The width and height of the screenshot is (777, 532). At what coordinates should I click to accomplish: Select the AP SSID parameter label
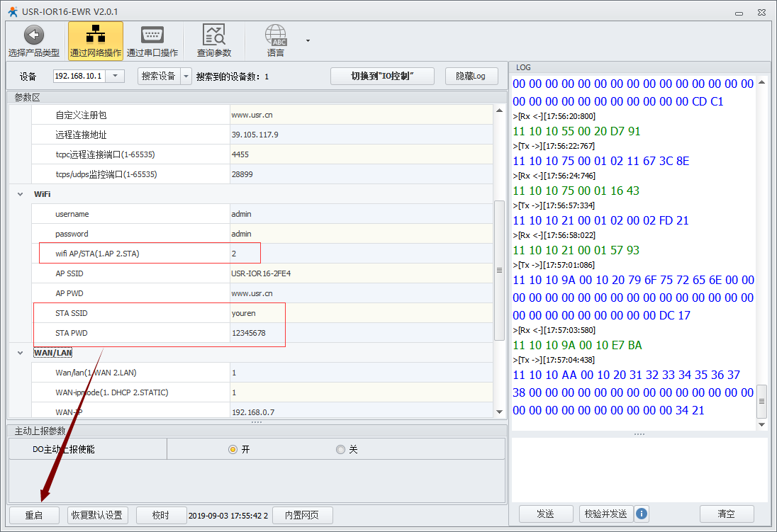pos(69,273)
